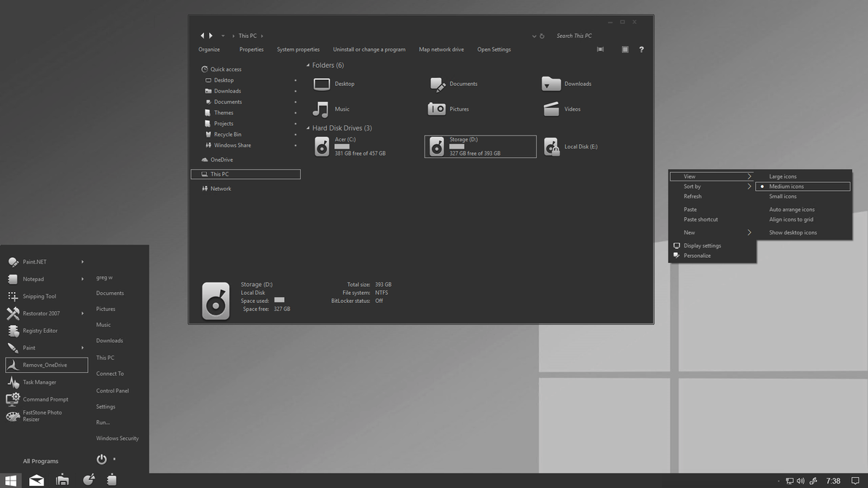Launch Snipping Tool from the Start menu
The image size is (868, 488).
coord(39,296)
